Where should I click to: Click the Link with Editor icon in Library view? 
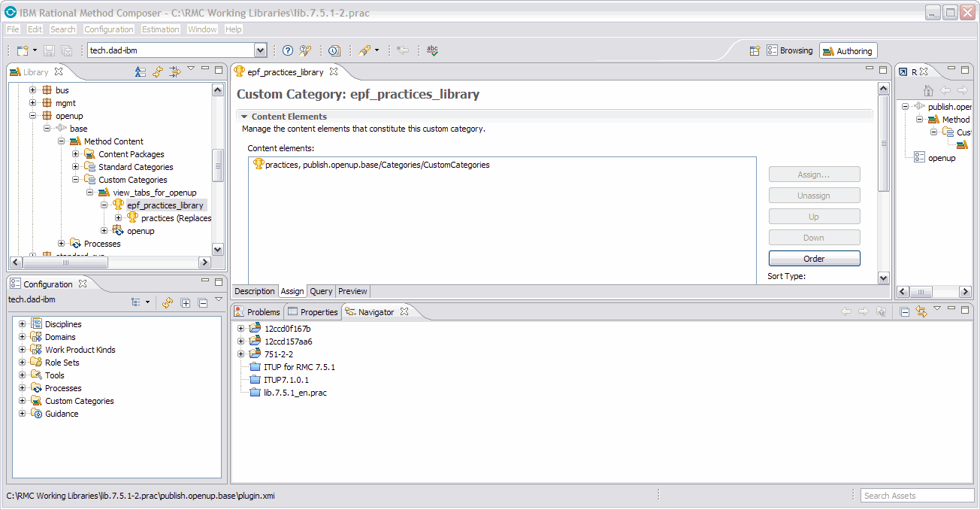click(x=158, y=71)
